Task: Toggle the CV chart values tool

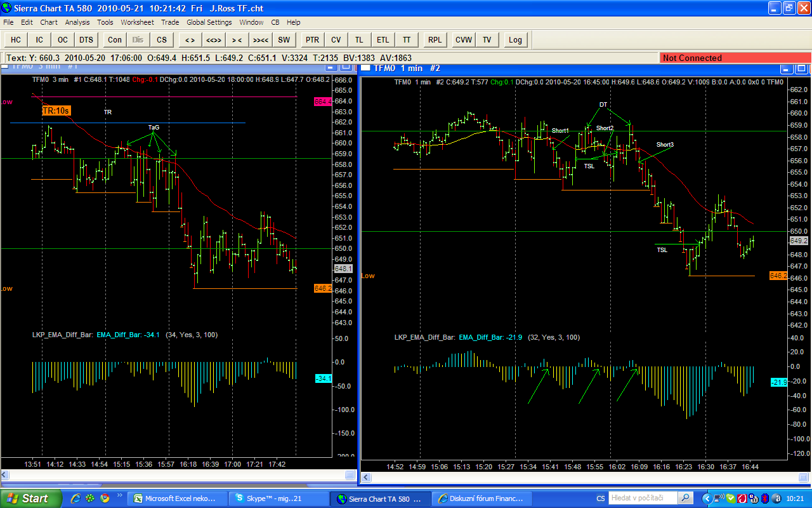Action: pos(336,39)
